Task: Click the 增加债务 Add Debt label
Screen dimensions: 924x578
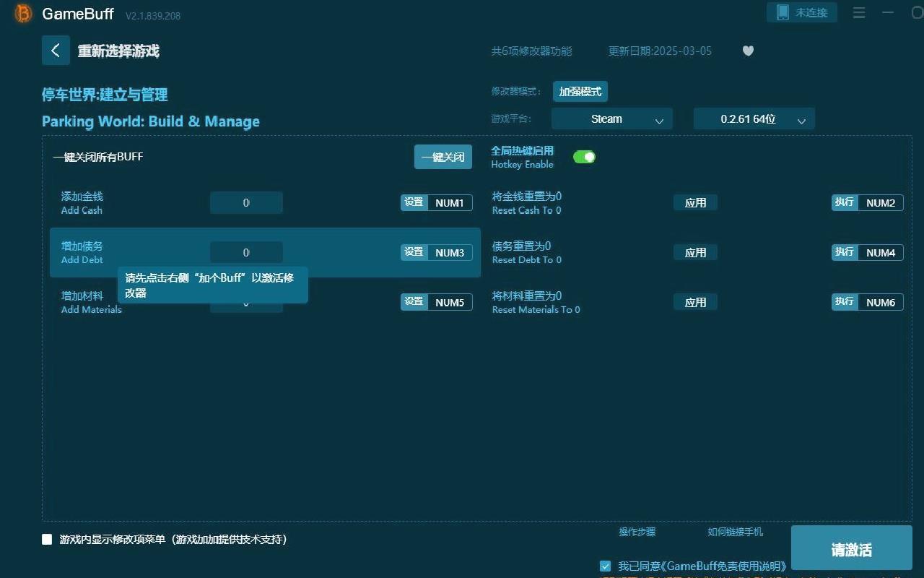Action: [x=82, y=253]
